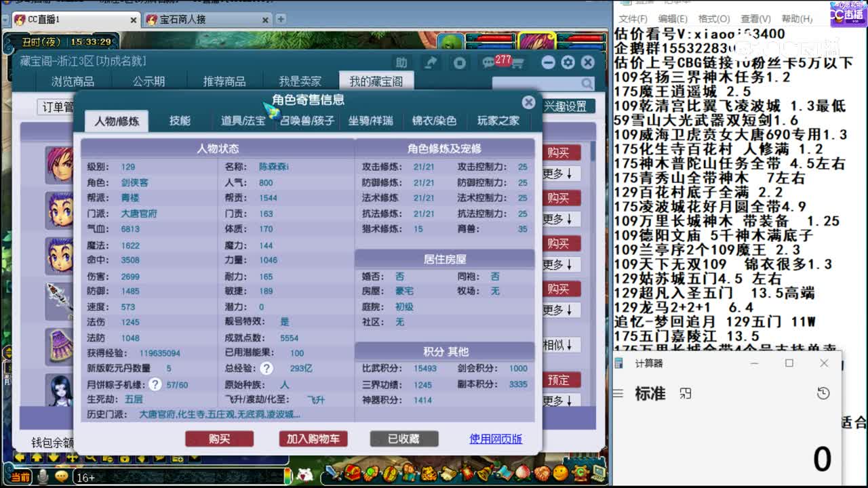Click the green character portrait at top
Image resolution: width=868 pixels, height=488 pixels.
pos(450,43)
